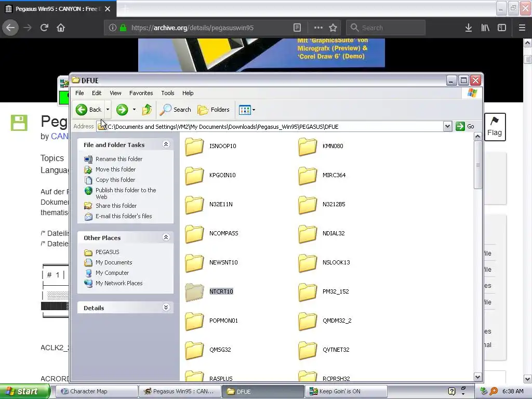Switch to Keep Goin' is ON taskbar button

(346, 391)
